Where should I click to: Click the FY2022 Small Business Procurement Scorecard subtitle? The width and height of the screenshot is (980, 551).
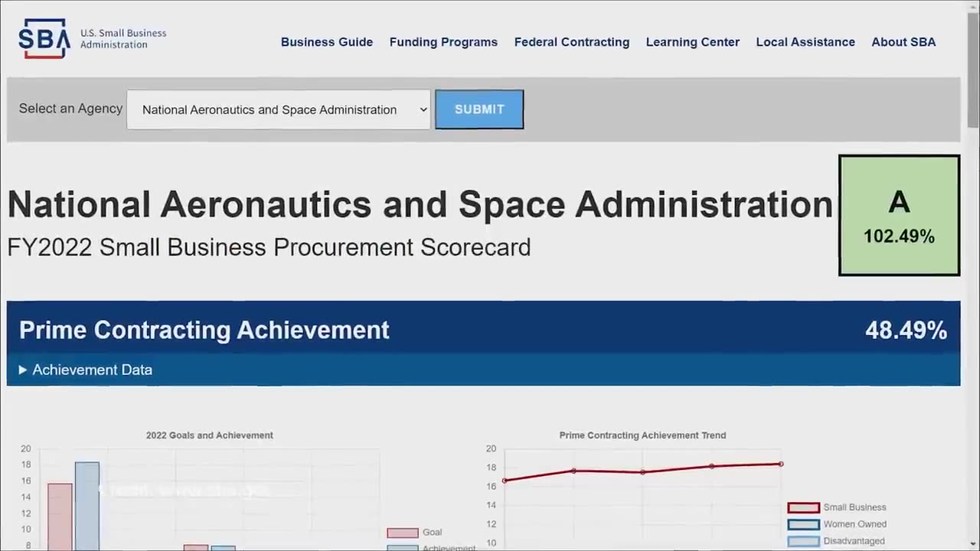pyautogui.click(x=269, y=247)
